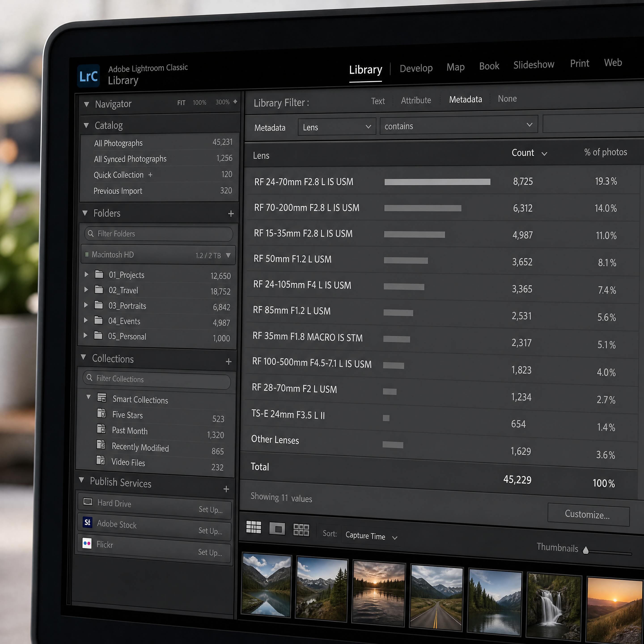Add to Quick Collection plus icon
Viewport: 644px width, 644px height.
click(150, 175)
